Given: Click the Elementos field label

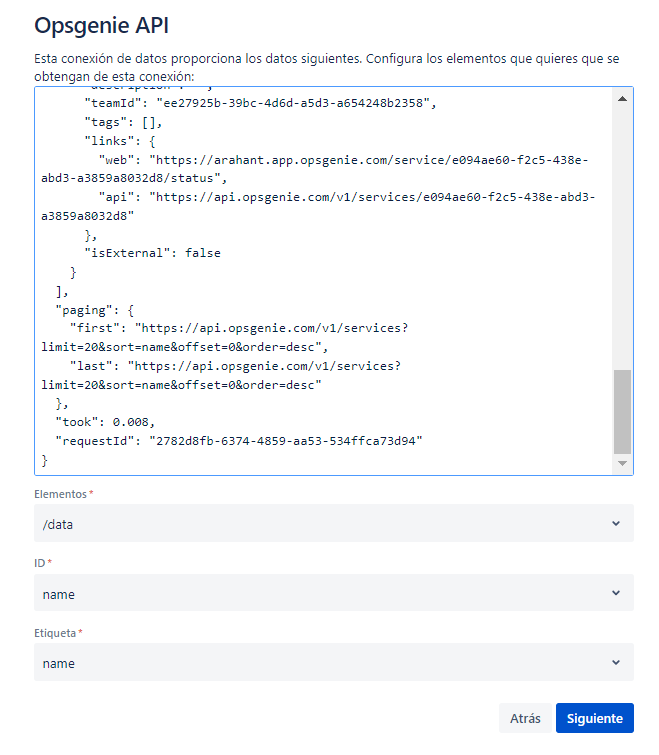Looking at the screenshot, I should [61, 494].
